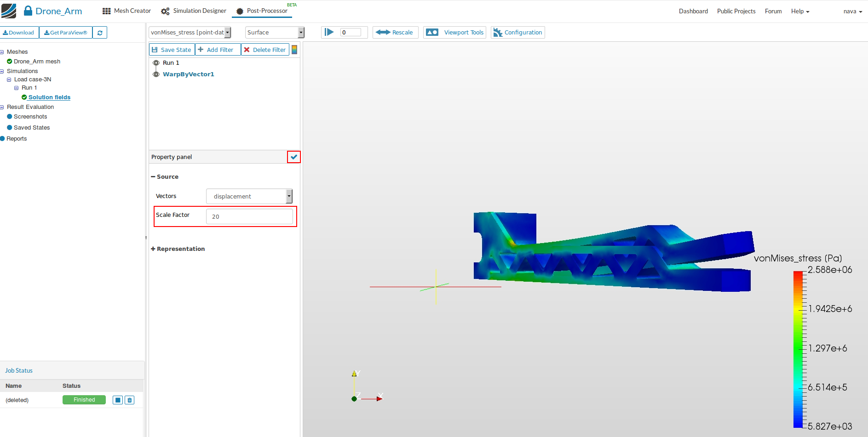Click the lock icon beside Drone_Arm

[28, 11]
